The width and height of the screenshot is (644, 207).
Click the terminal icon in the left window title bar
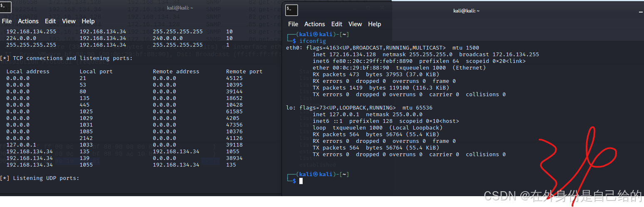6,7
